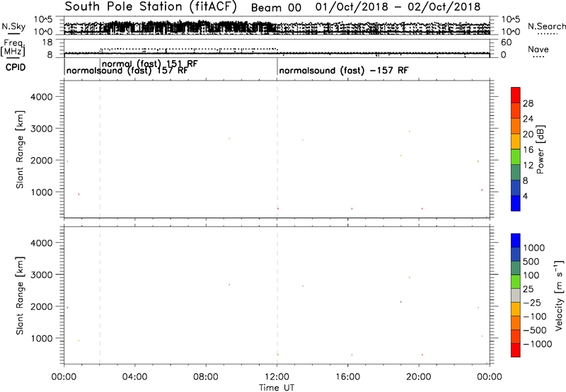Click the '04:00' time tick label
This screenshot has height=392, width=566.
[x=134, y=377]
